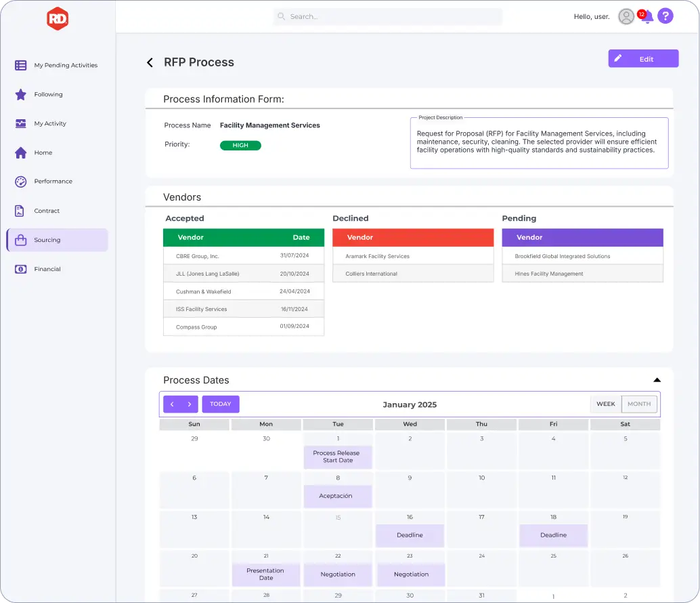Click the RD logo icon
Viewport: 700px width, 603px height.
point(58,18)
